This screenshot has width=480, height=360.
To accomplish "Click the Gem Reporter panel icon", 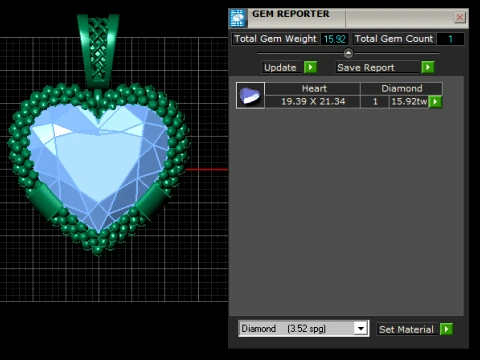I will point(238,18).
